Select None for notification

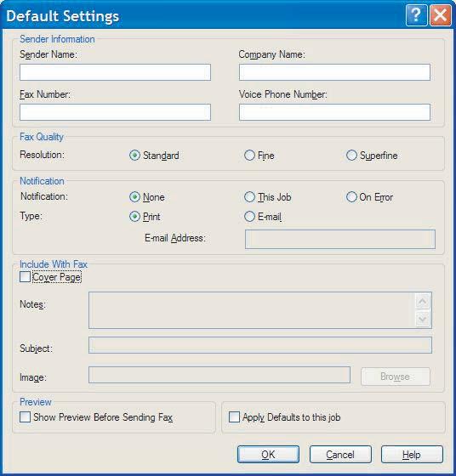coord(134,197)
